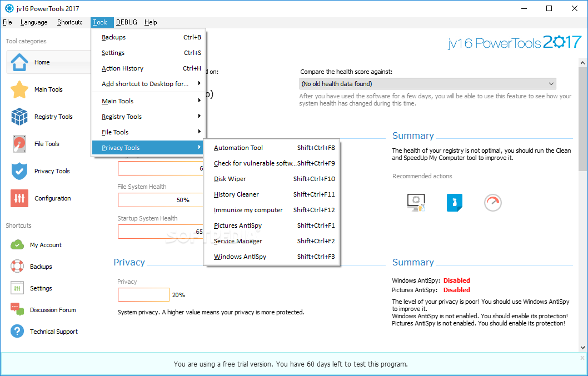Open Backups lifebuoy icon

[17, 267]
